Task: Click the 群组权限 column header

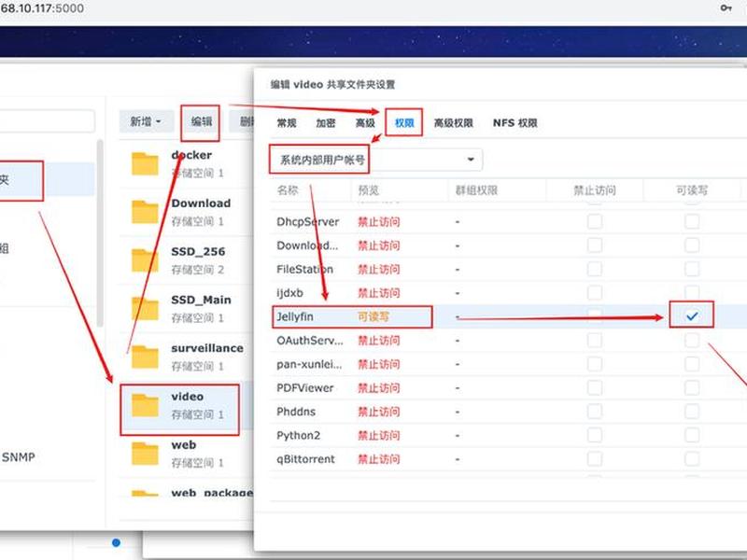Action: click(x=476, y=190)
